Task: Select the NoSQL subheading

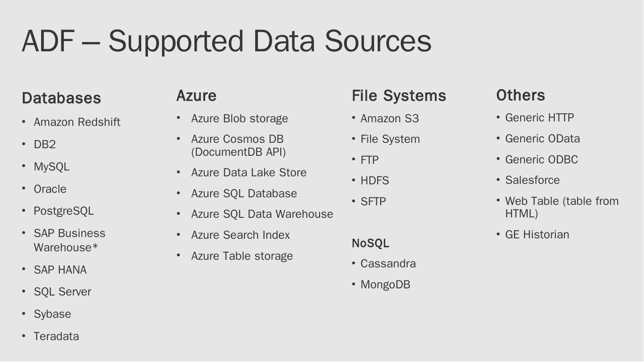Action: pyautogui.click(x=370, y=243)
